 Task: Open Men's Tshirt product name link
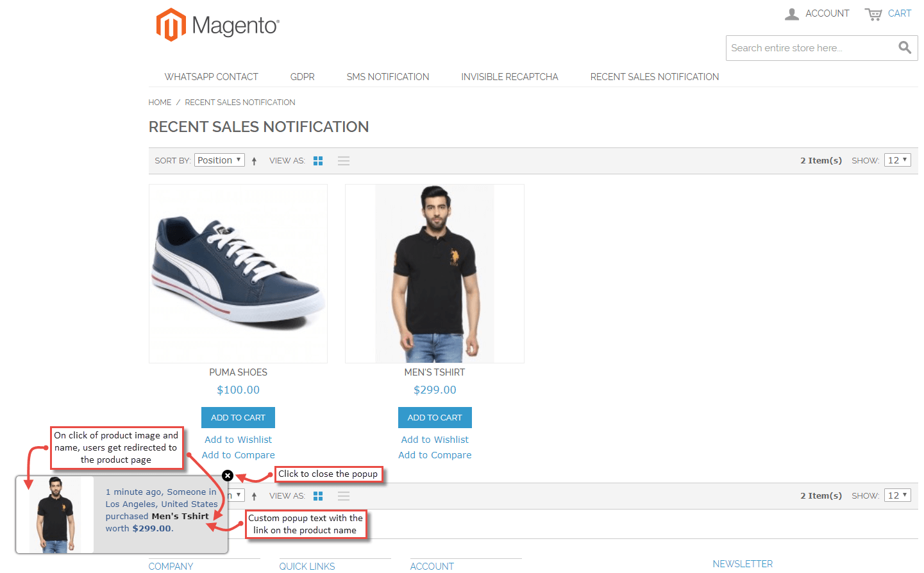(435, 372)
